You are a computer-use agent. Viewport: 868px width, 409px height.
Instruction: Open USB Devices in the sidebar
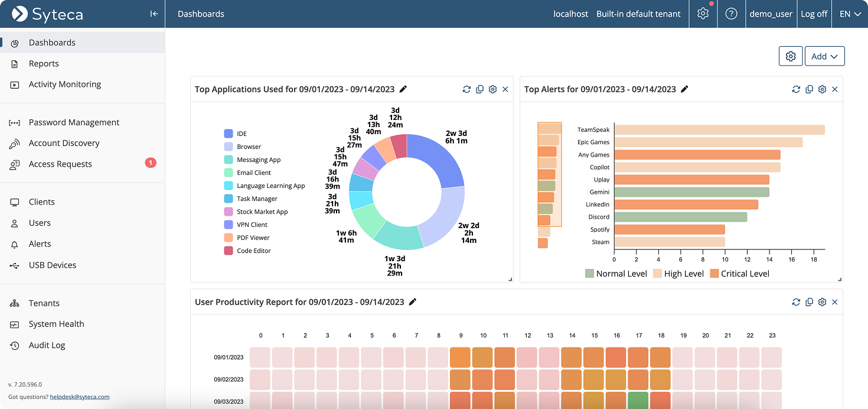[x=82, y=265]
